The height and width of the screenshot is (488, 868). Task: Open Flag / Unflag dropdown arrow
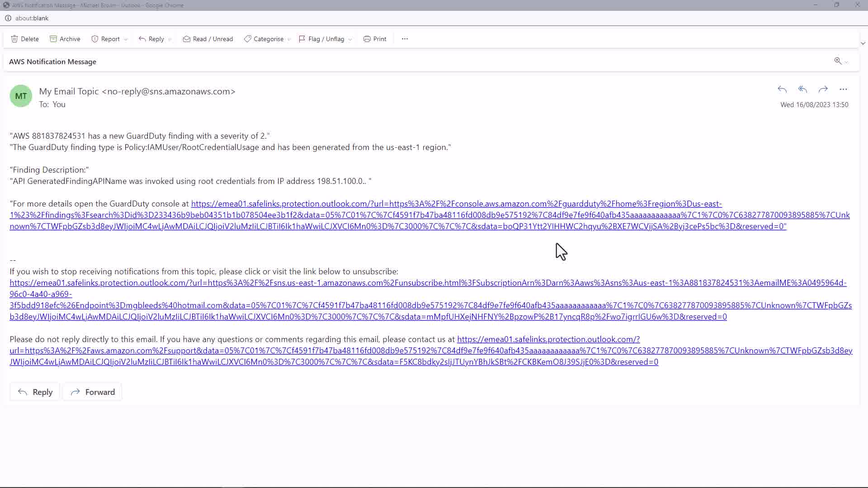(x=350, y=39)
